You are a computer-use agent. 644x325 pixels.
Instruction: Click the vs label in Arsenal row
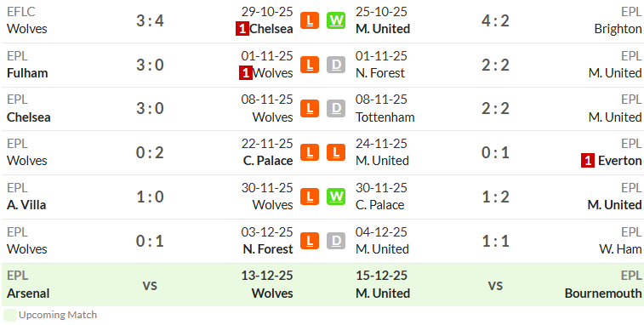[x=150, y=285]
